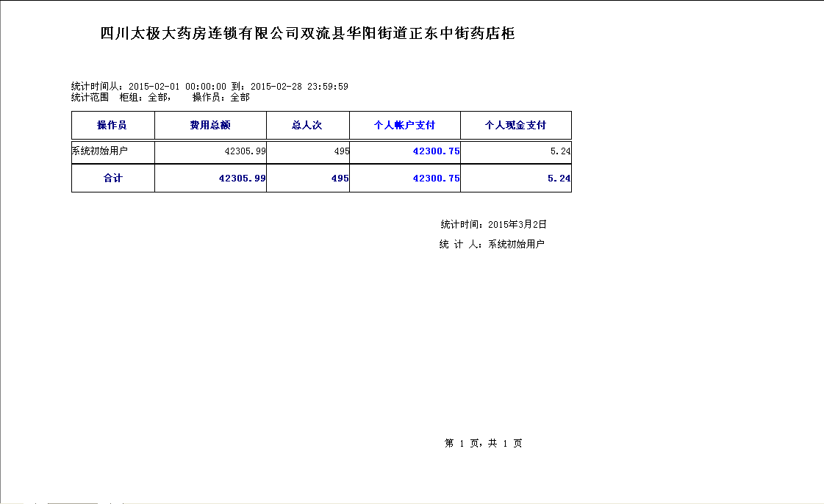
Task: Select the 个人现金支付 column header
Action: 515,125
